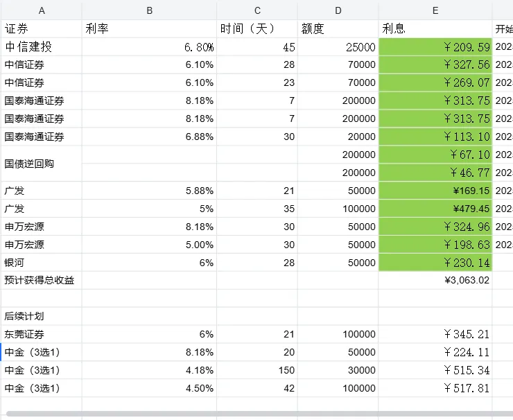
Task: Click the 5.00% rate cell
Action: click(149, 245)
